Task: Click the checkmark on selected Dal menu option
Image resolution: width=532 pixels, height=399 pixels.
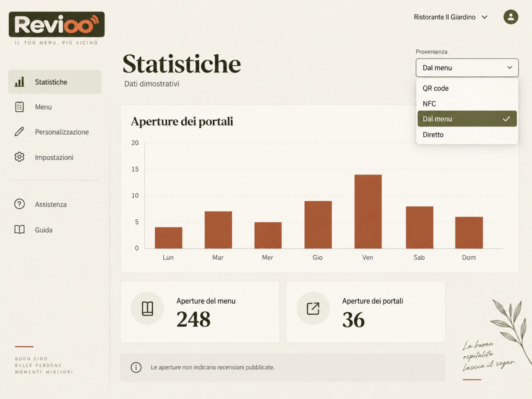Action: click(506, 119)
